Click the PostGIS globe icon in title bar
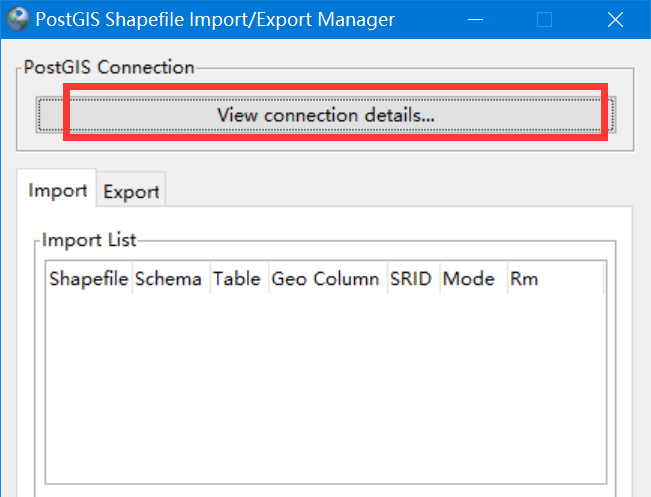 click(18, 19)
